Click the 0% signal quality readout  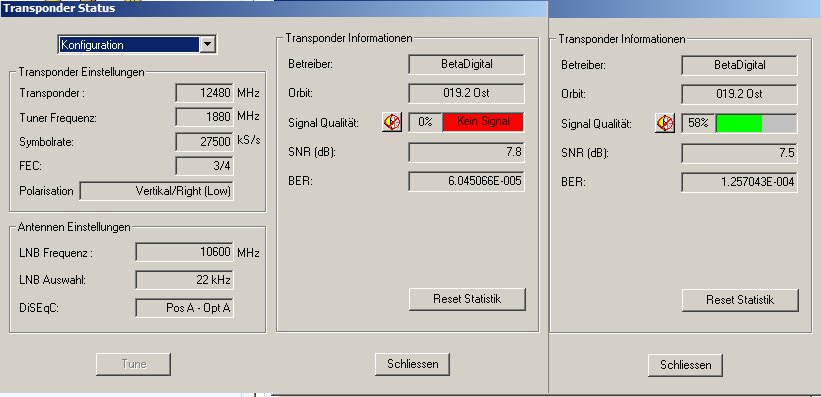click(425, 122)
